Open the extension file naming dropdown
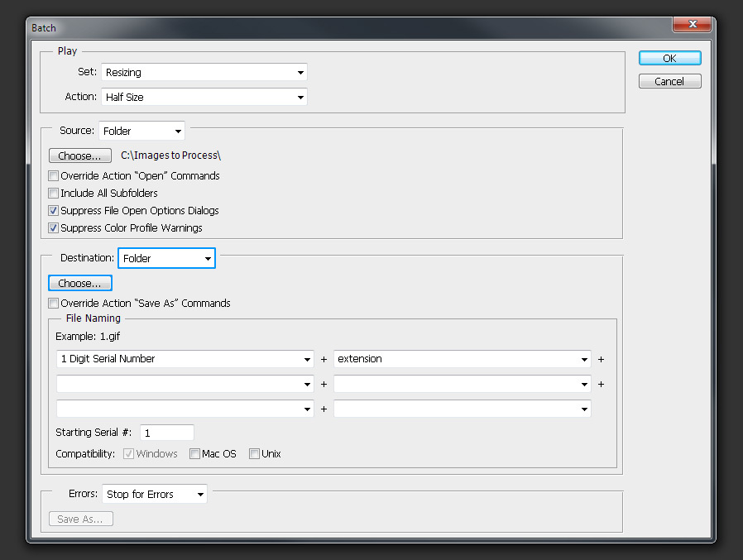 pyautogui.click(x=462, y=359)
